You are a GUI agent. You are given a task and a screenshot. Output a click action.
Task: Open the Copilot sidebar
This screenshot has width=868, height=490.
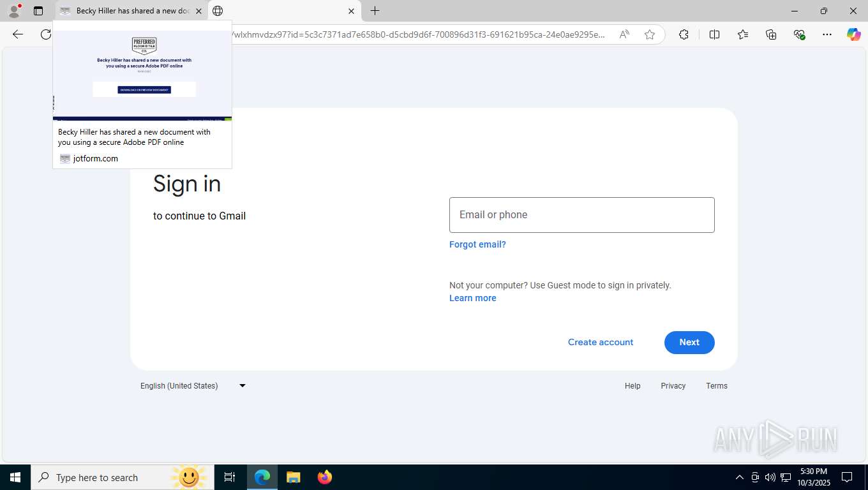854,34
